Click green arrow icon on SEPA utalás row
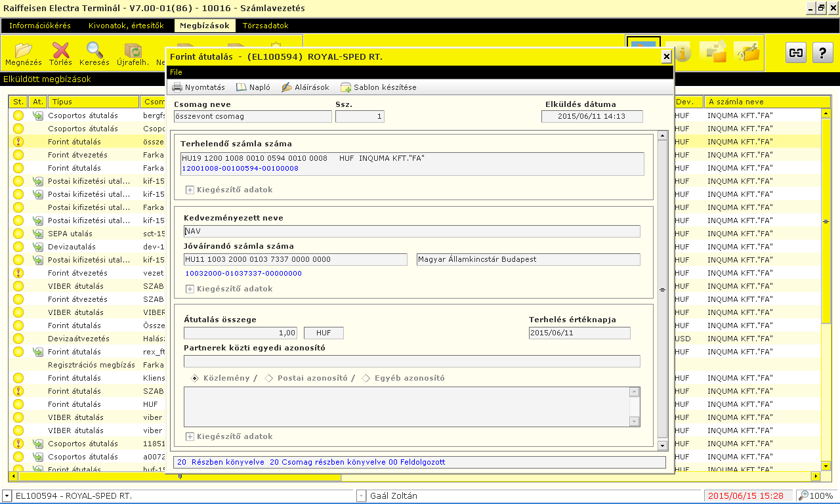 (x=38, y=234)
